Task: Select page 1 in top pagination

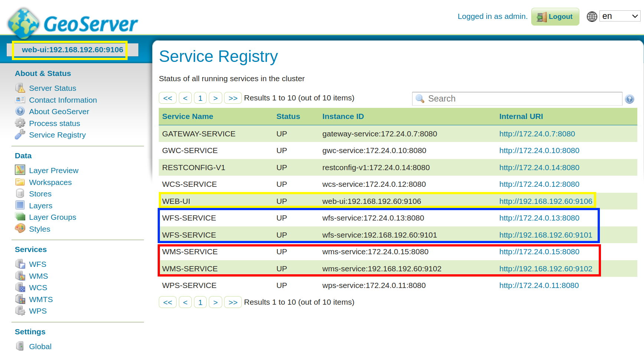Action: pyautogui.click(x=200, y=98)
